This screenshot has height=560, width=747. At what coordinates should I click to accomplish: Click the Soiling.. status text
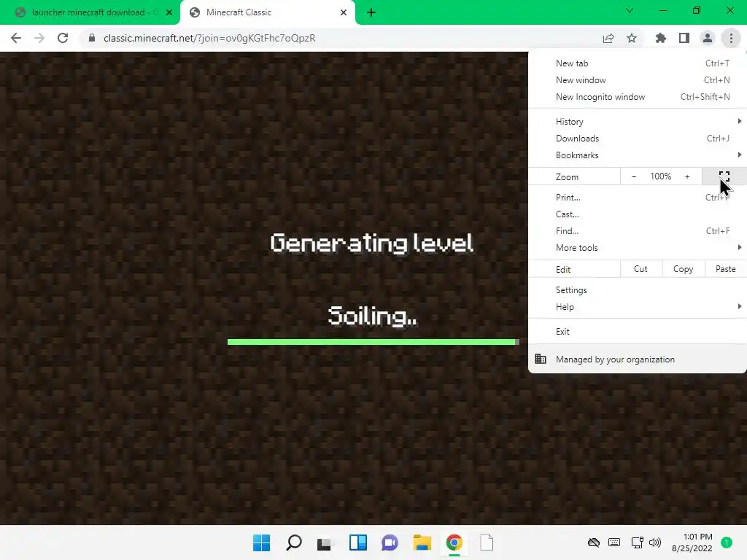373,316
